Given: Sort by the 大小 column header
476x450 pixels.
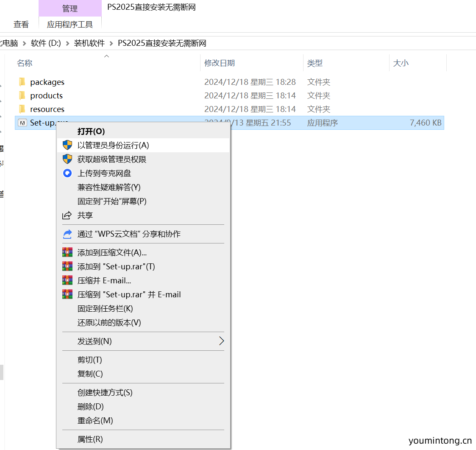Looking at the screenshot, I should coord(401,63).
